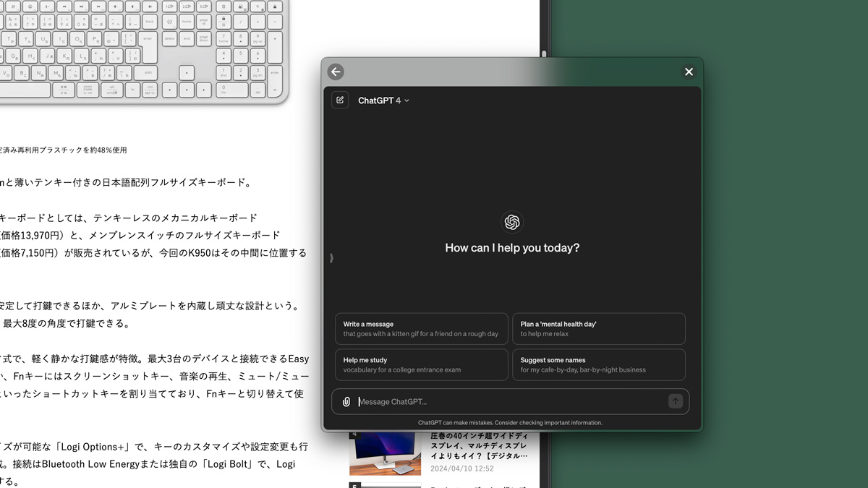Open the 40-inch wide display article thumbnail
The width and height of the screenshot is (868, 488).
(x=385, y=453)
